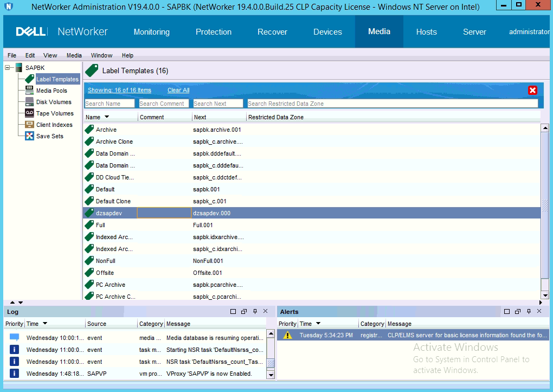
Task: Click the warning icon in Alerts
Action: pyautogui.click(x=287, y=335)
